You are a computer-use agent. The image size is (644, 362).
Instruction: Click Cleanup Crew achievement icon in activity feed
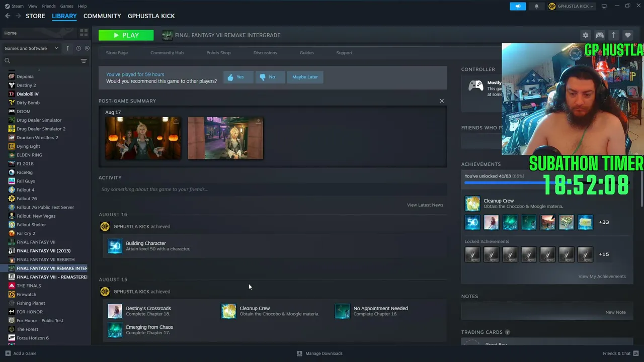coord(229,311)
